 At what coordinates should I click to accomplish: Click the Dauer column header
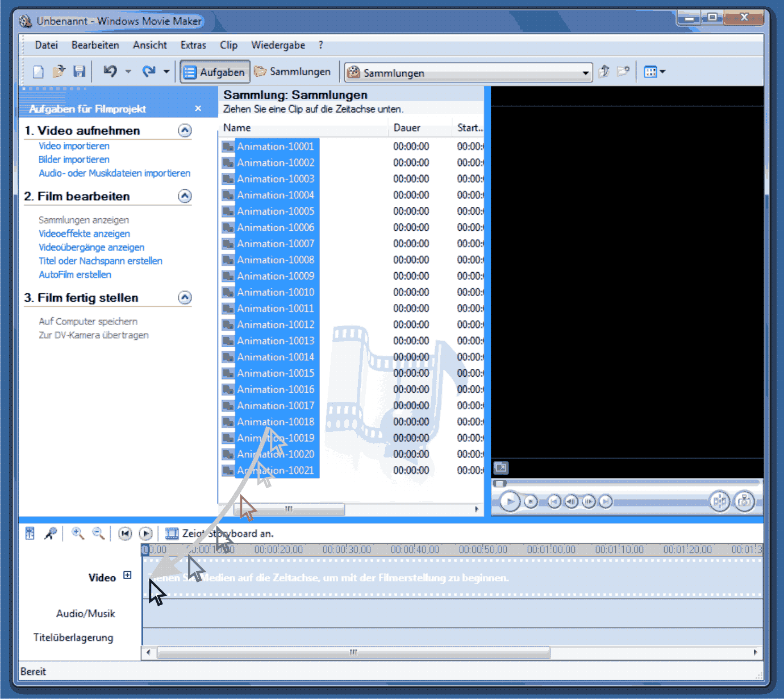(x=420, y=128)
